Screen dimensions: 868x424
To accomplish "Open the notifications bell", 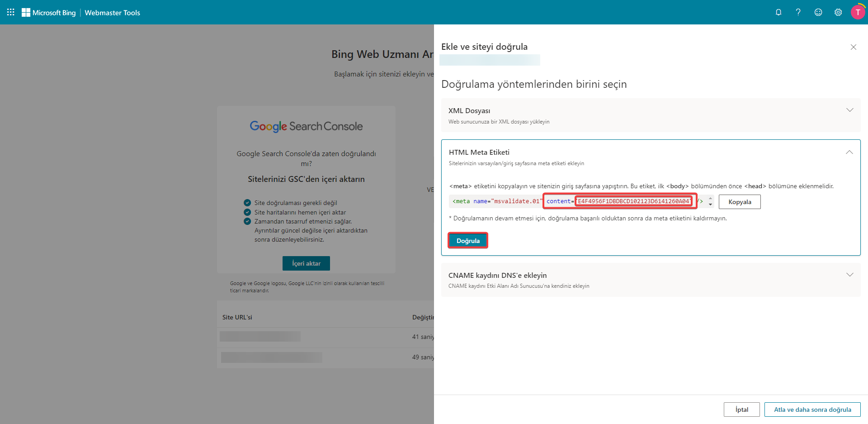I will coord(778,12).
